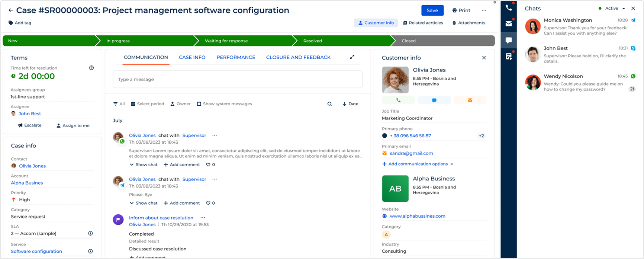Click the green call button for Olivia Jones
This screenshot has height=259, width=644.
click(x=398, y=100)
